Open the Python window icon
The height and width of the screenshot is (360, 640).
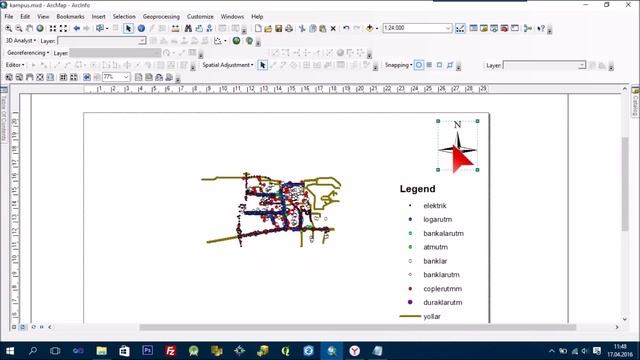tap(515, 29)
